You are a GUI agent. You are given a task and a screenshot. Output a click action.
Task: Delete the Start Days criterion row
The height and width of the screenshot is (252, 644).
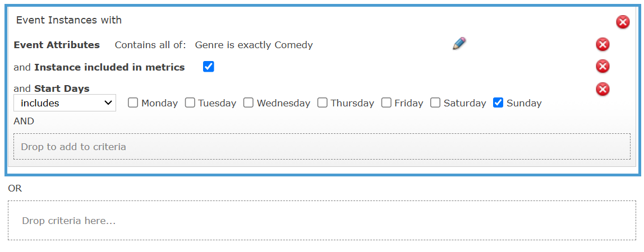pos(602,89)
